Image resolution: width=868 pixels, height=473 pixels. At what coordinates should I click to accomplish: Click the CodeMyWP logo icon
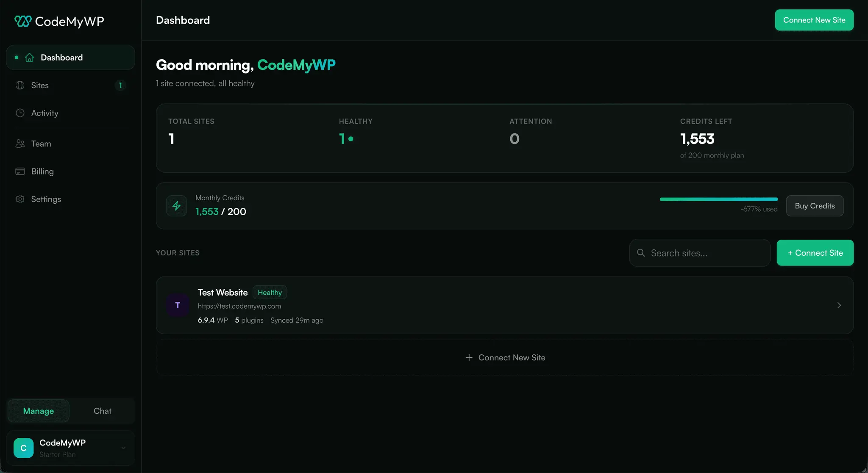[x=23, y=21]
